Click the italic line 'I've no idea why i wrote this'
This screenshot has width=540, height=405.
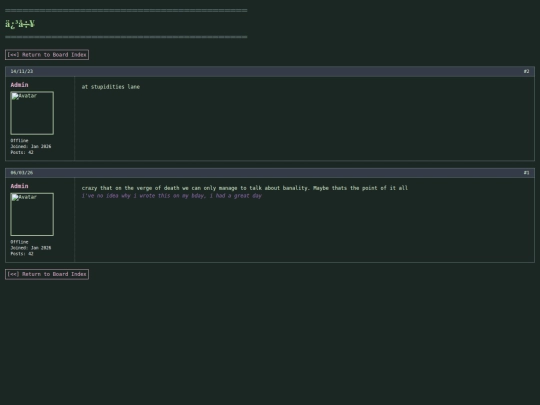pos(172,196)
